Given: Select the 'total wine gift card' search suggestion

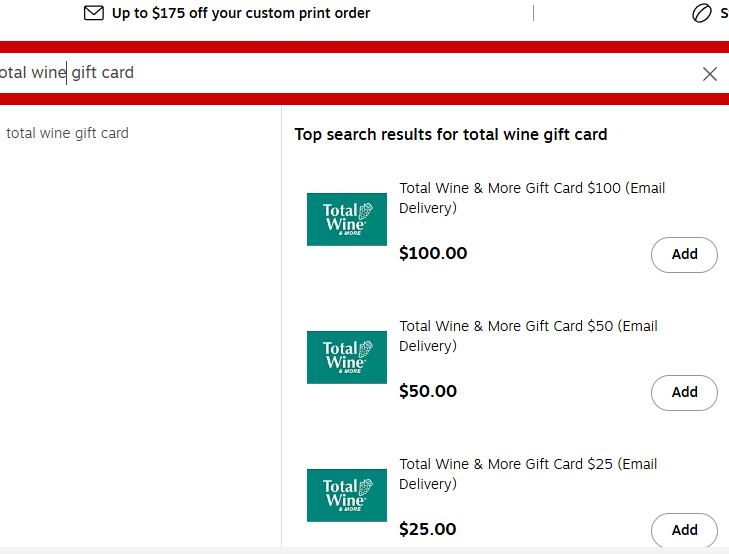Looking at the screenshot, I should click(67, 133).
